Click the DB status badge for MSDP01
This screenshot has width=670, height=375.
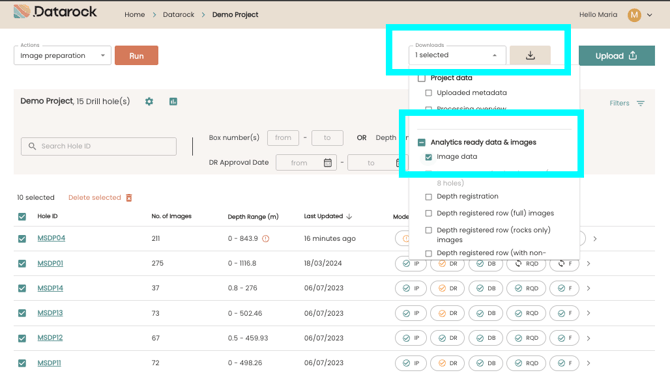485,264
